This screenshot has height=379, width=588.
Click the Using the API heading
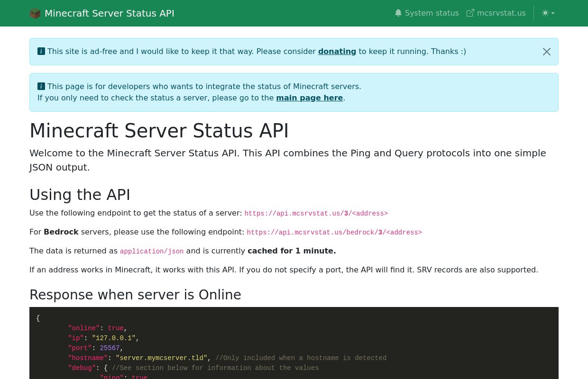tap(80, 195)
